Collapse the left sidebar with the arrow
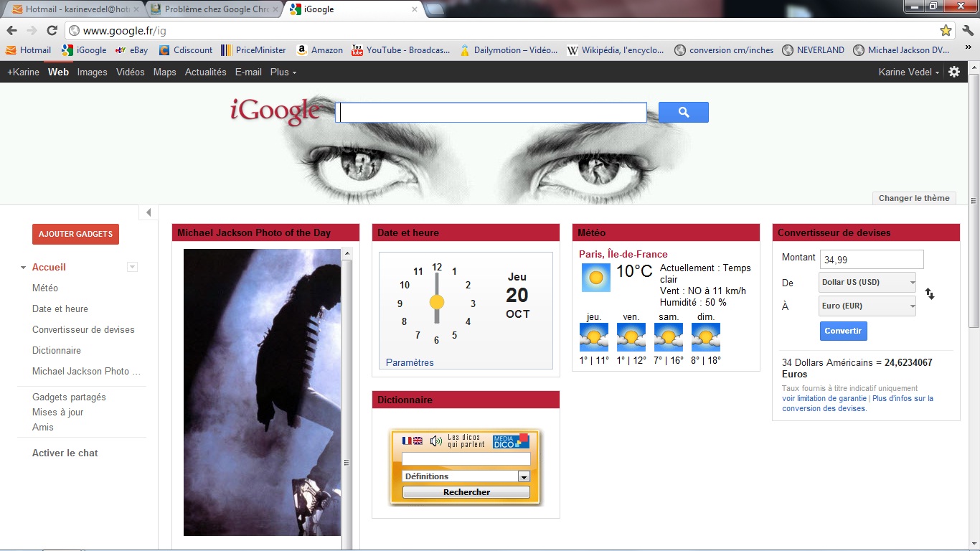The width and height of the screenshot is (980, 551). tap(148, 212)
